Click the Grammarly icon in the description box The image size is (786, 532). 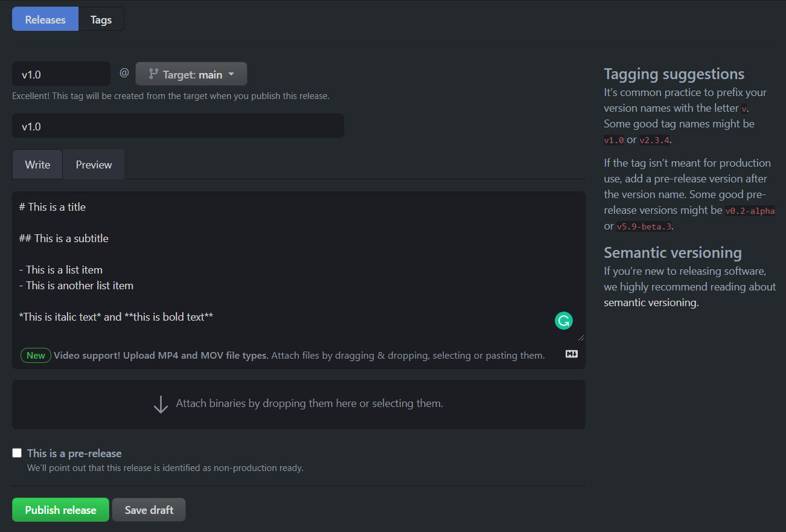(x=563, y=321)
